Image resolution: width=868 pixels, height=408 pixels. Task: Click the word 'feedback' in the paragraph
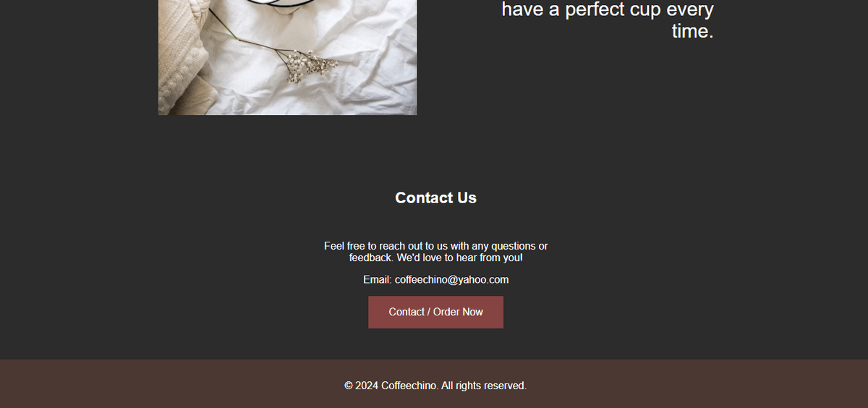370,258
